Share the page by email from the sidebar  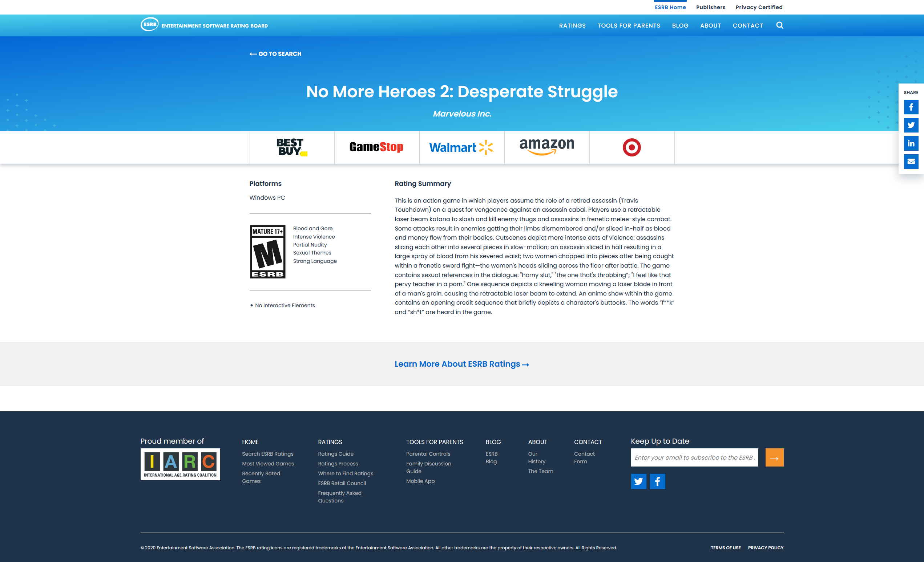[911, 162]
